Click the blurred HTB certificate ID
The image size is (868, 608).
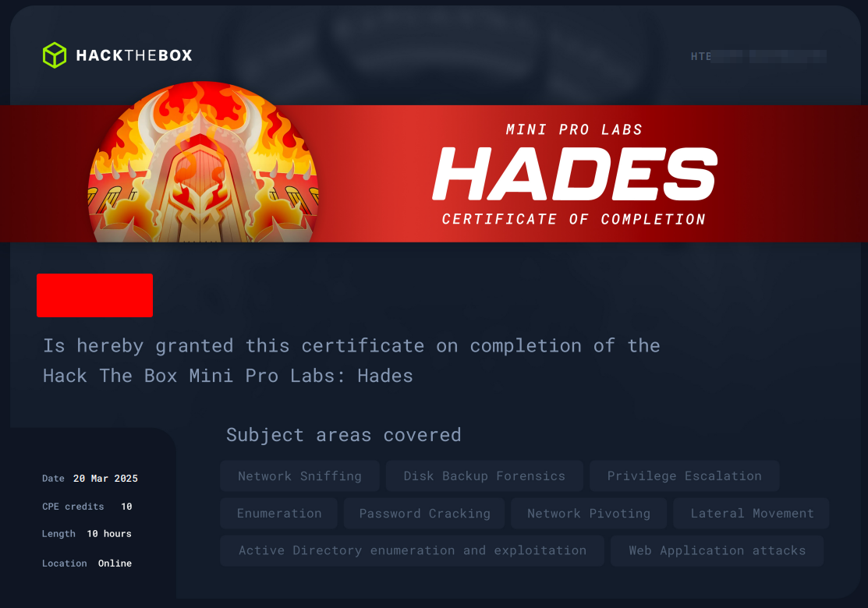(x=758, y=56)
